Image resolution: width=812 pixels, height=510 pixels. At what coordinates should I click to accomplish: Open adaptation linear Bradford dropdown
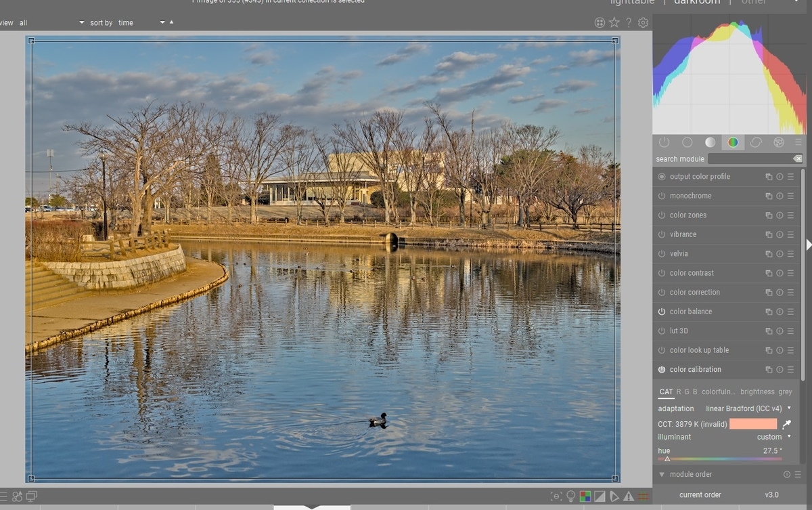[748, 408]
